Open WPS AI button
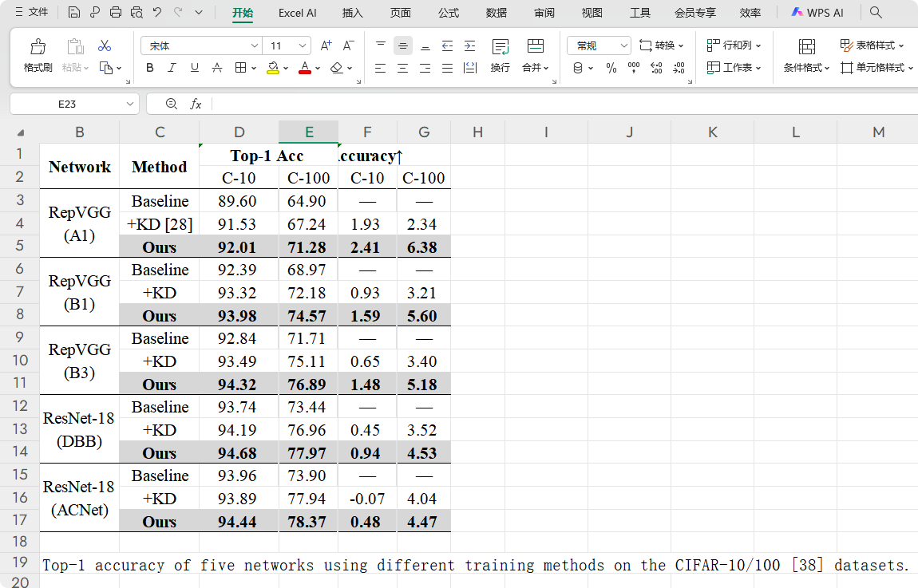The width and height of the screenshot is (918, 588). pos(817,12)
